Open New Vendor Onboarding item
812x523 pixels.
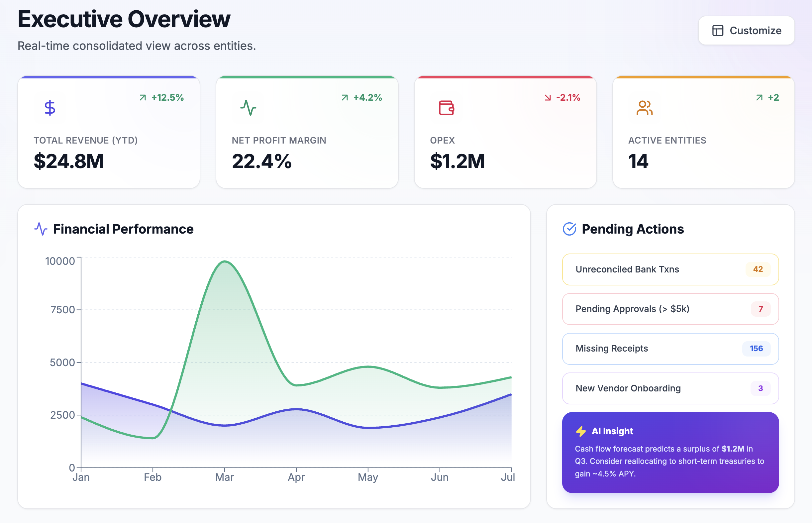coord(645,388)
